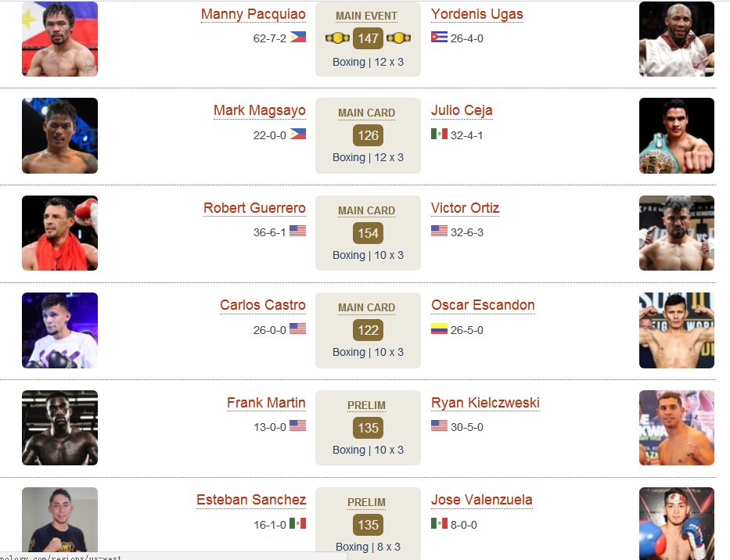This screenshot has width=730, height=560.
Task: Open Ryan Kielczweski's fighter page
Action: (x=486, y=403)
